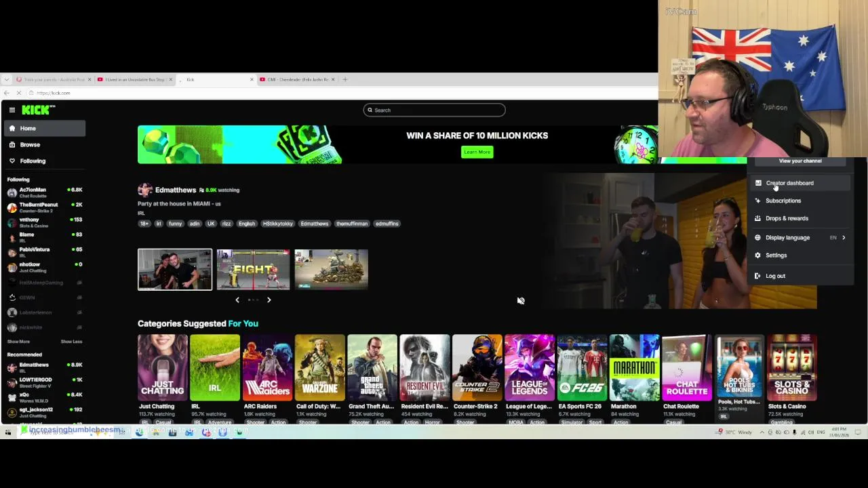This screenshot has width=868, height=488.
Task: Click the Following heart icon in sidebar
Action: 12,161
